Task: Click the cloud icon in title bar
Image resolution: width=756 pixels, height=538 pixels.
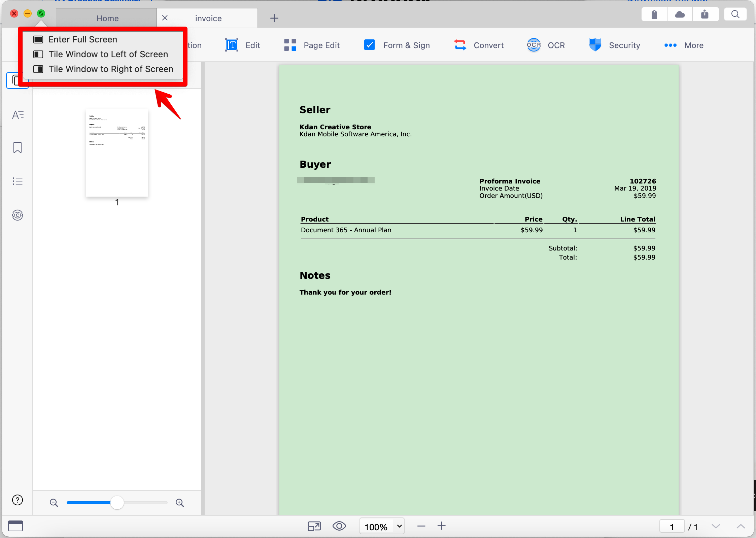Action: click(680, 14)
